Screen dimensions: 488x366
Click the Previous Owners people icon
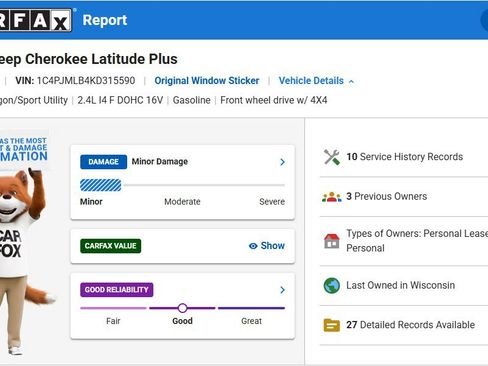pos(332,197)
